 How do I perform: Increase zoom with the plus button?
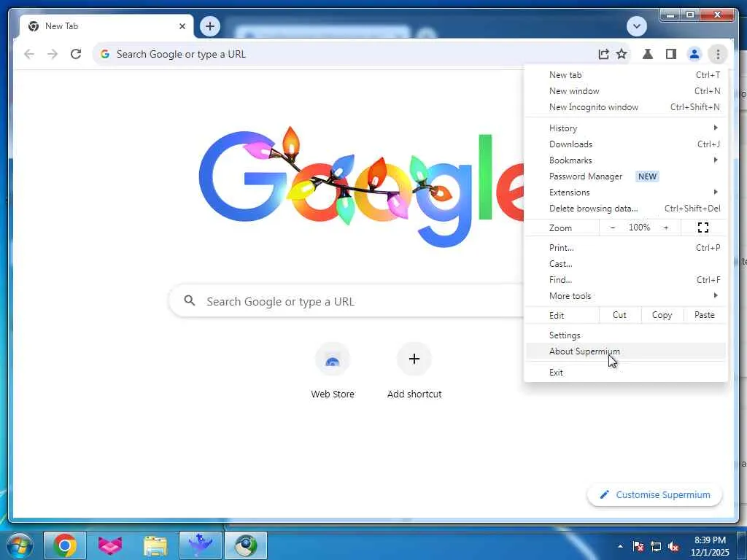pyautogui.click(x=666, y=227)
